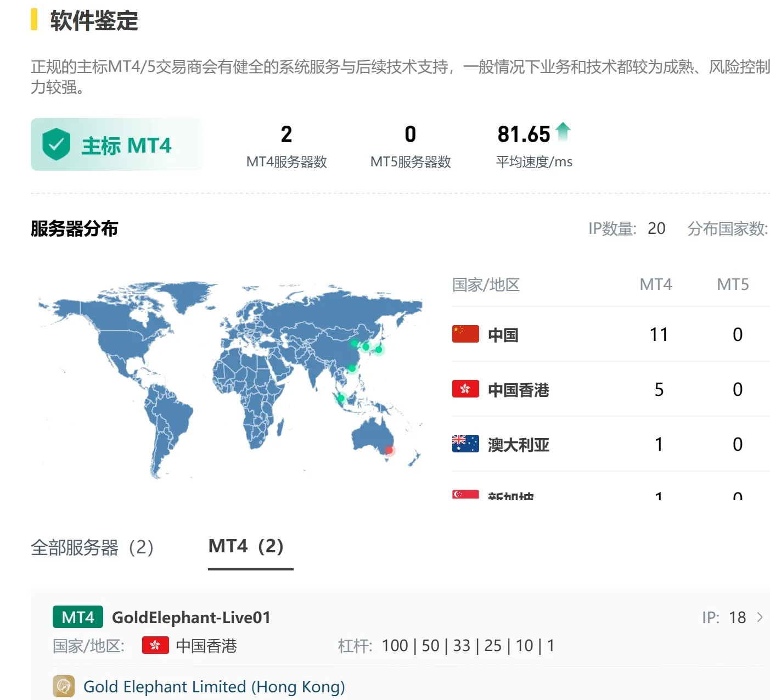The height and width of the screenshot is (700, 770).
Task: Click the green MT4 badge of GoldElephant-Live01
Action: coord(78,617)
